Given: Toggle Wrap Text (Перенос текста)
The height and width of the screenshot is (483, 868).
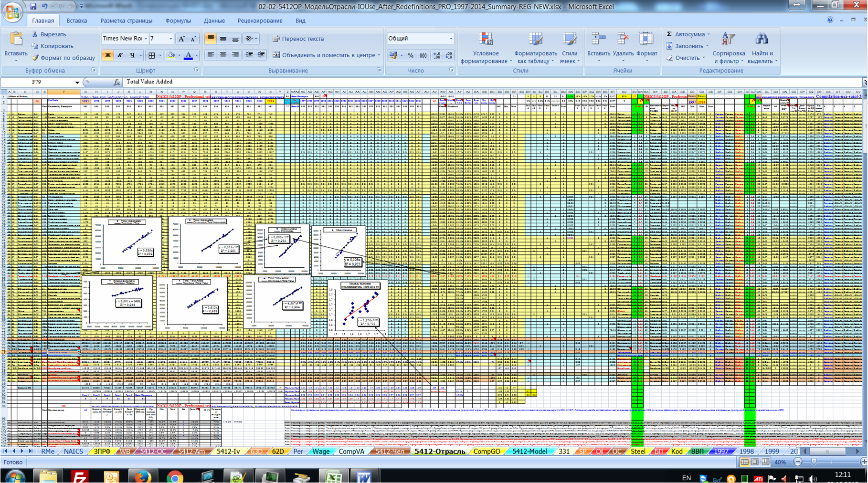Looking at the screenshot, I should pyautogui.click(x=298, y=39).
